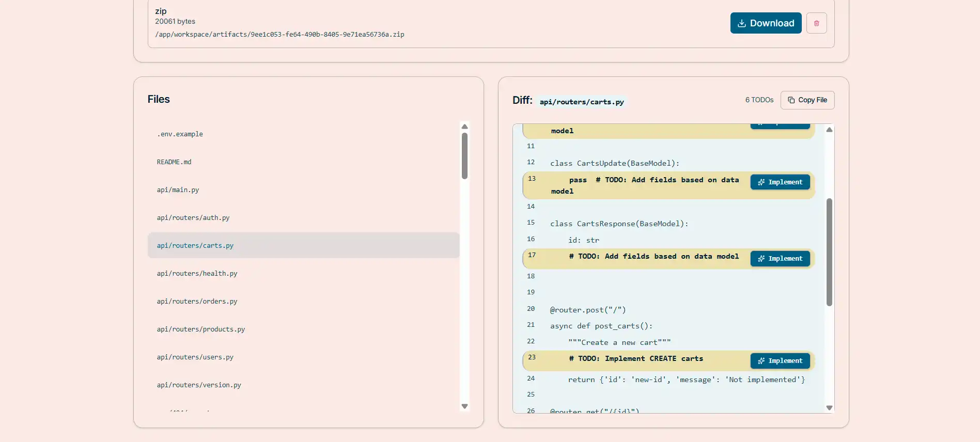
Task: Click diff panel scroll up arrow
Action: pos(829,130)
